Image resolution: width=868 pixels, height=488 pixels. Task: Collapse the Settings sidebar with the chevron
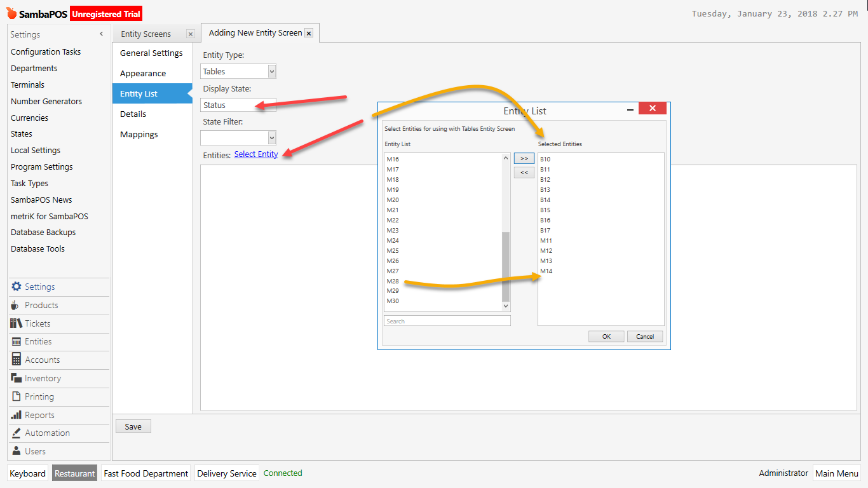pos(100,34)
